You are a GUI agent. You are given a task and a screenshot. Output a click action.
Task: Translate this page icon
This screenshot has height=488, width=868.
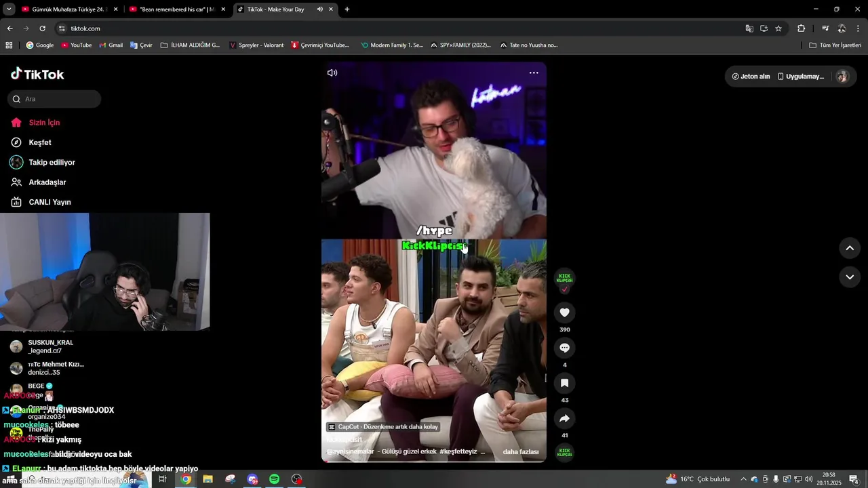tap(749, 28)
